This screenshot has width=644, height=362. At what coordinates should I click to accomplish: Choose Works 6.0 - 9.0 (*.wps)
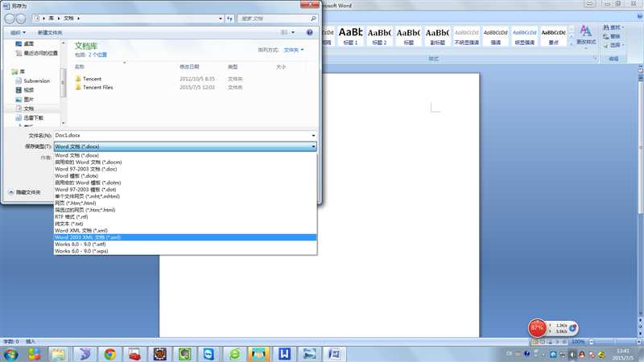pyautogui.click(x=185, y=251)
